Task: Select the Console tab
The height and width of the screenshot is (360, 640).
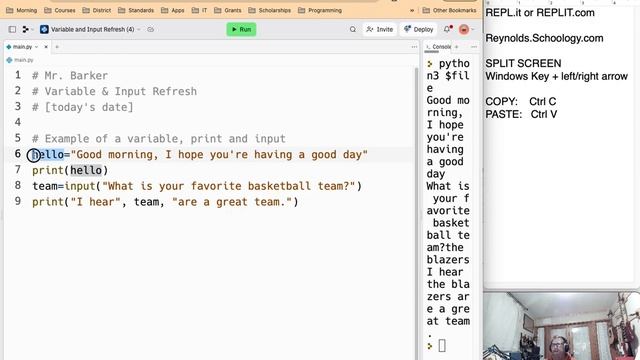Action: [x=438, y=47]
